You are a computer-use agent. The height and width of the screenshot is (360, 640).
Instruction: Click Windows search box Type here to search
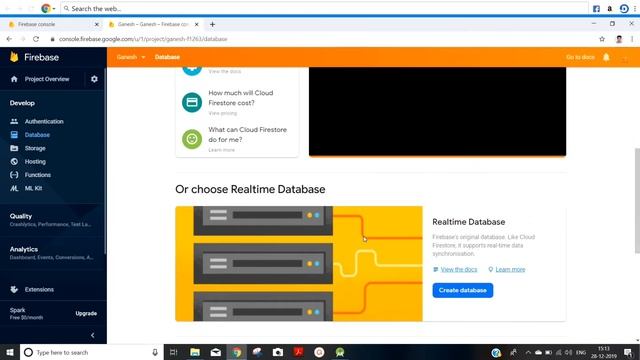tap(92, 352)
